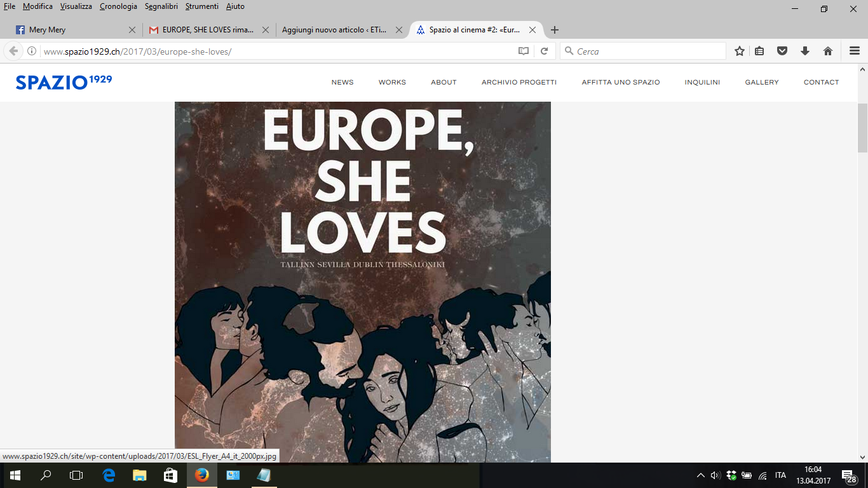This screenshot has width=868, height=488.
Task: Open battery status tray icon
Action: [x=747, y=475]
